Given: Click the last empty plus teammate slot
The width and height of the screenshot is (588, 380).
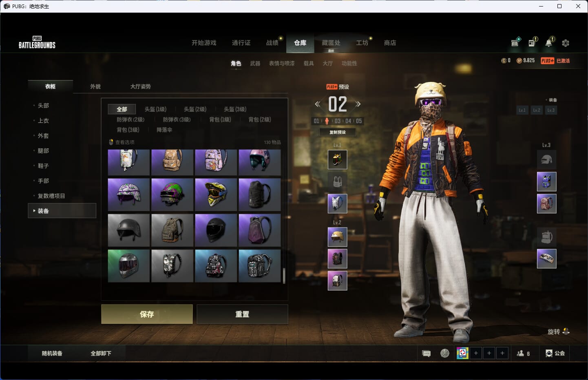Looking at the screenshot, I should pyautogui.click(x=502, y=353).
